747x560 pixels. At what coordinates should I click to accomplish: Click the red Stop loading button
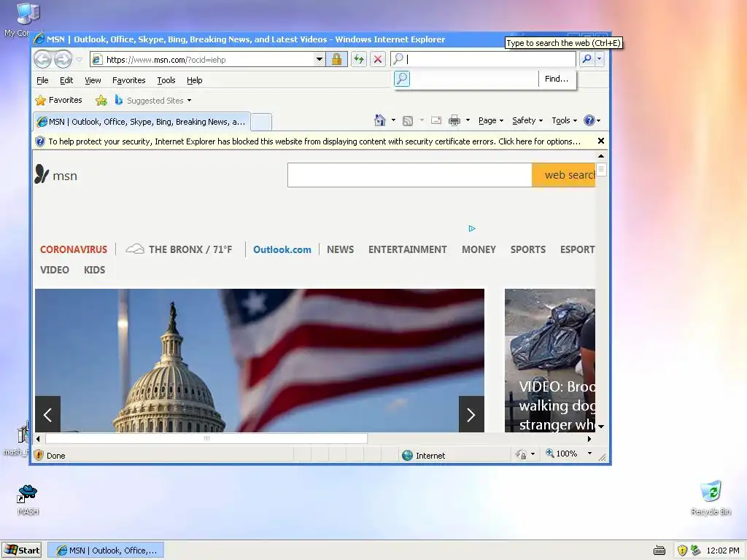[x=378, y=59]
